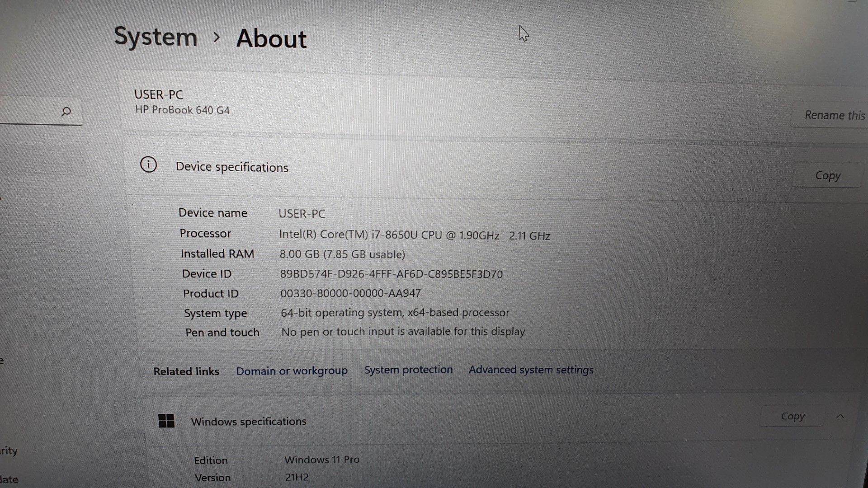The width and height of the screenshot is (868, 488).
Task: Click the Windows specifications section header
Action: 249,421
